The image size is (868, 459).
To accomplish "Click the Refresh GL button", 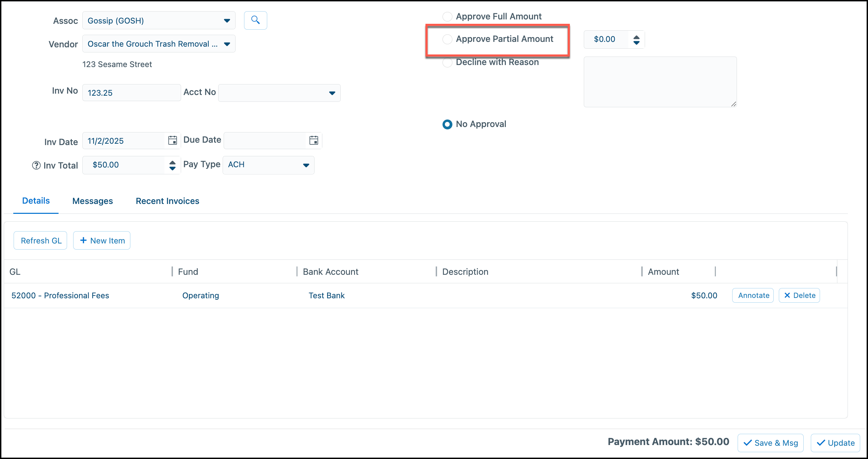I will (41, 241).
